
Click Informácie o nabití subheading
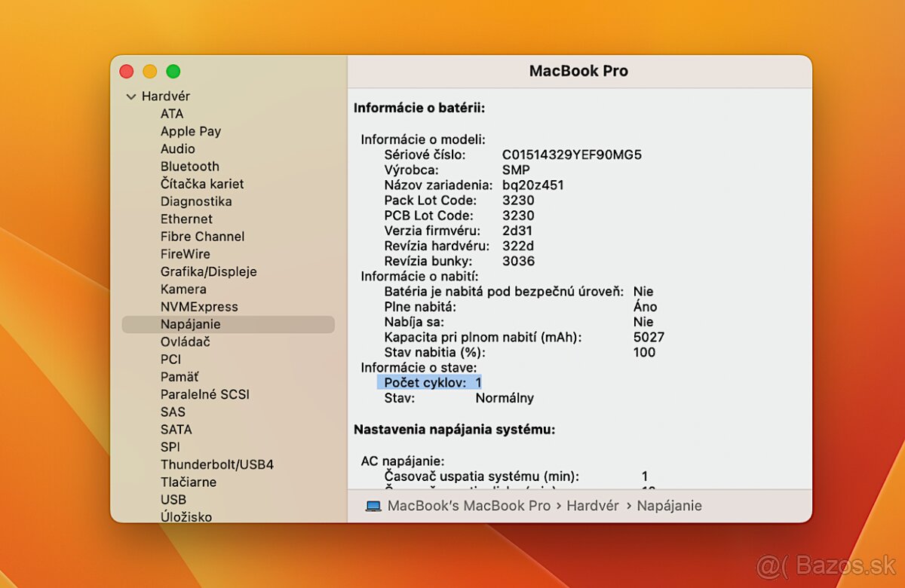click(x=419, y=277)
